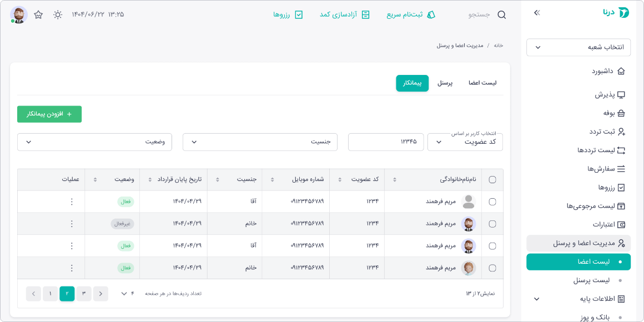Go to pagination page 3
The image size is (644, 322).
coord(84,294)
